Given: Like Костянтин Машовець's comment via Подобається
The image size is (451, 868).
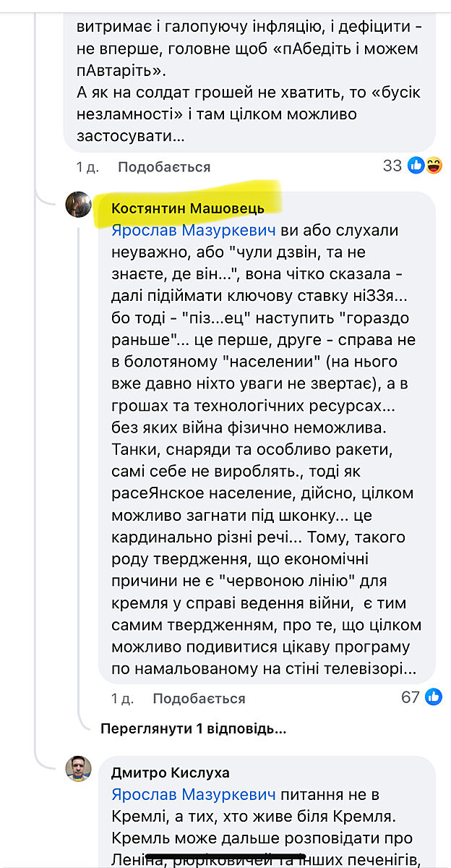Looking at the screenshot, I should [x=199, y=699].
